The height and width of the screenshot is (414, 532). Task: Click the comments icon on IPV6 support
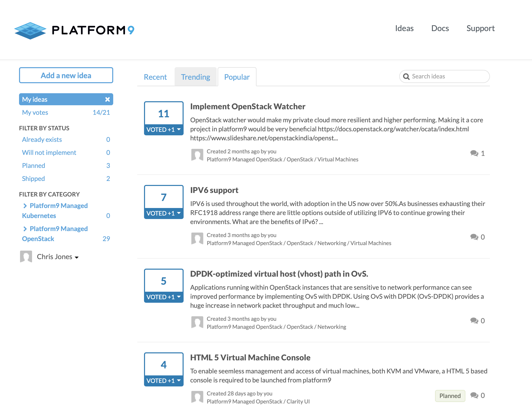click(x=474, y=237)
